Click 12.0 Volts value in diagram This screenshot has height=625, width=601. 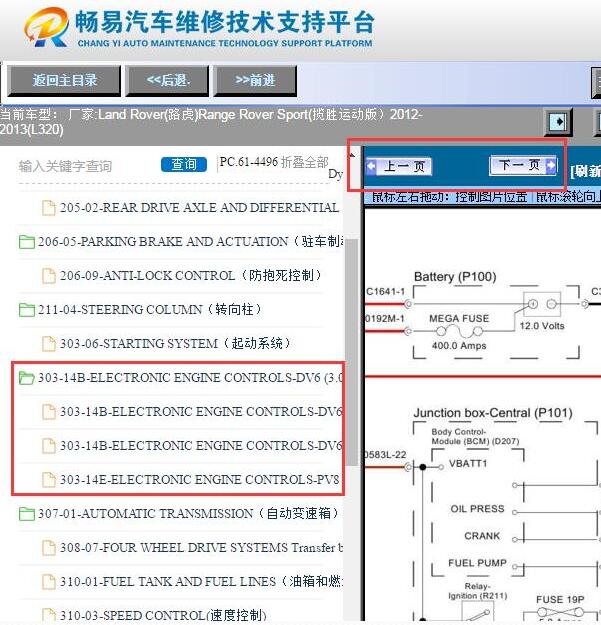[x=542, y=326]
